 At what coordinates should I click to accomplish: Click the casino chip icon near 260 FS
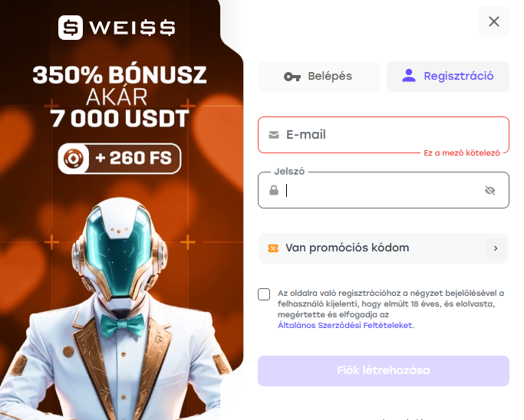pos(74,158)
